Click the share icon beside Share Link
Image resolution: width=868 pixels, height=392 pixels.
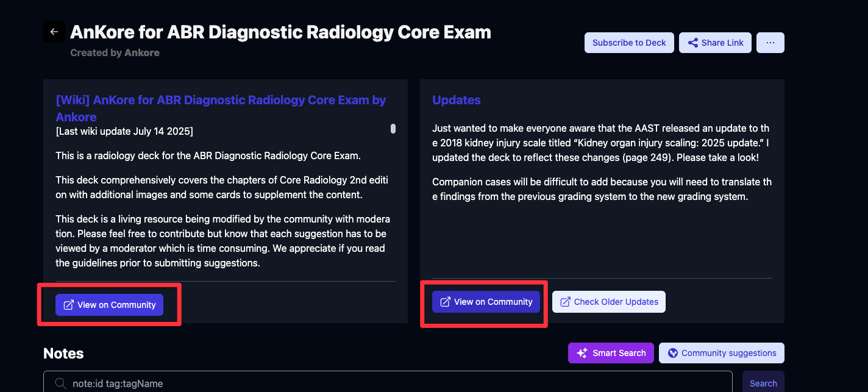693,43
